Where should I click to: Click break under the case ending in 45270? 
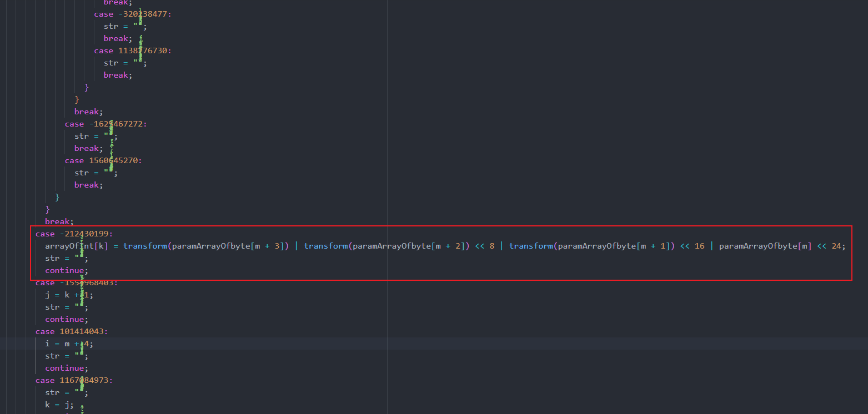tap(89, 185)
